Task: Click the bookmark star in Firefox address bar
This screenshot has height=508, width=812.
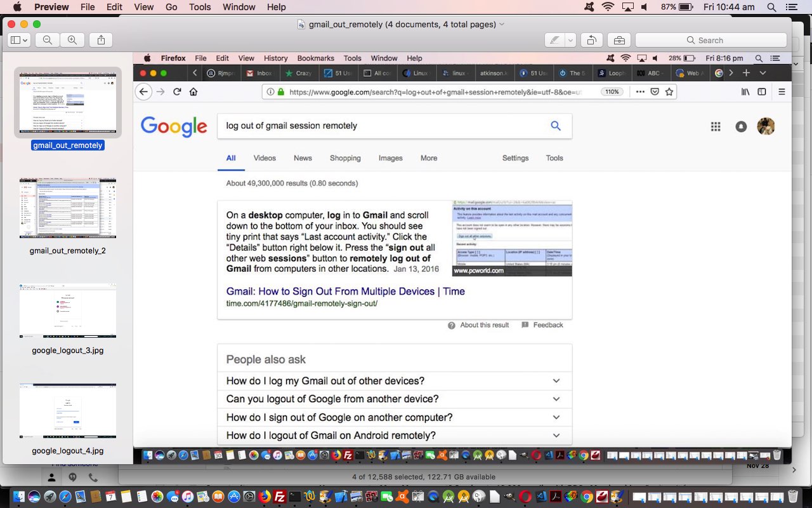Action: point(669,91)
